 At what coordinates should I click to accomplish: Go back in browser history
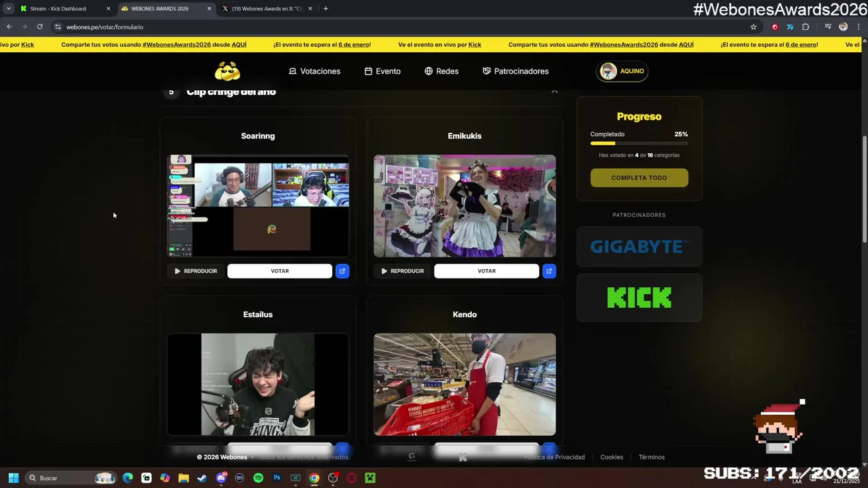(x=9, y=26)
